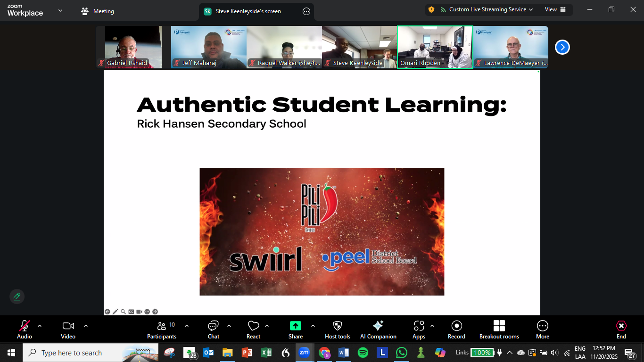Open the View layout button
644x362 pixels.
(555, 9)
